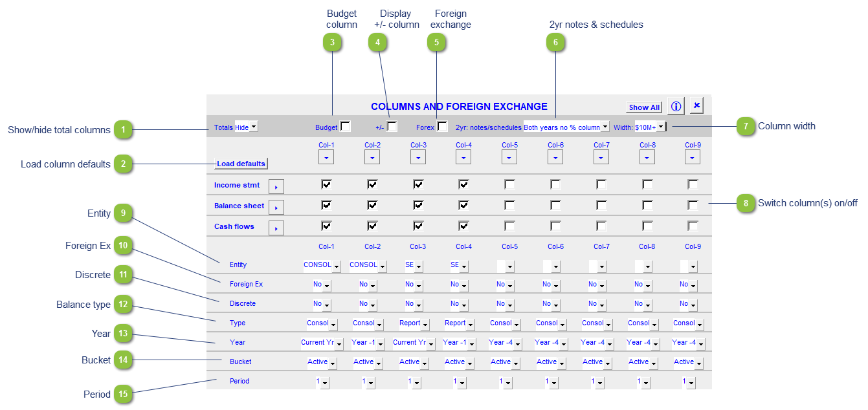
Task: Click the Bucket row label
Action: coord(241,361)
